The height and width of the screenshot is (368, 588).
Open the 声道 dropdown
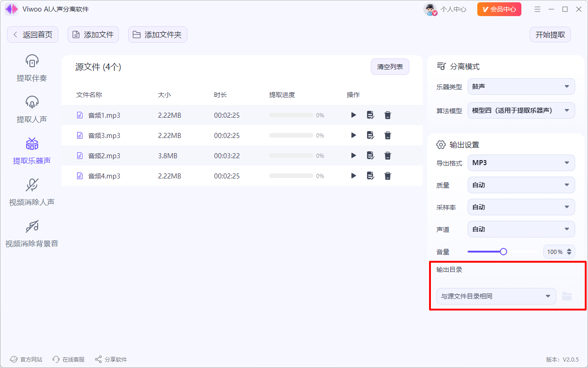click(521, 229)
